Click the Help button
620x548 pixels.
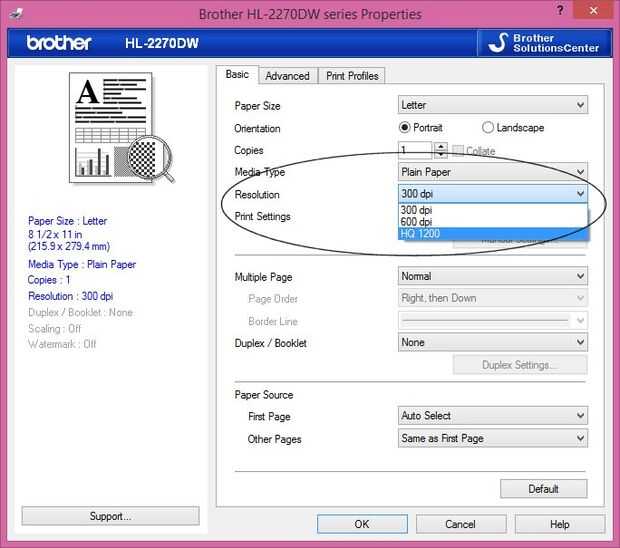point(560,524)
